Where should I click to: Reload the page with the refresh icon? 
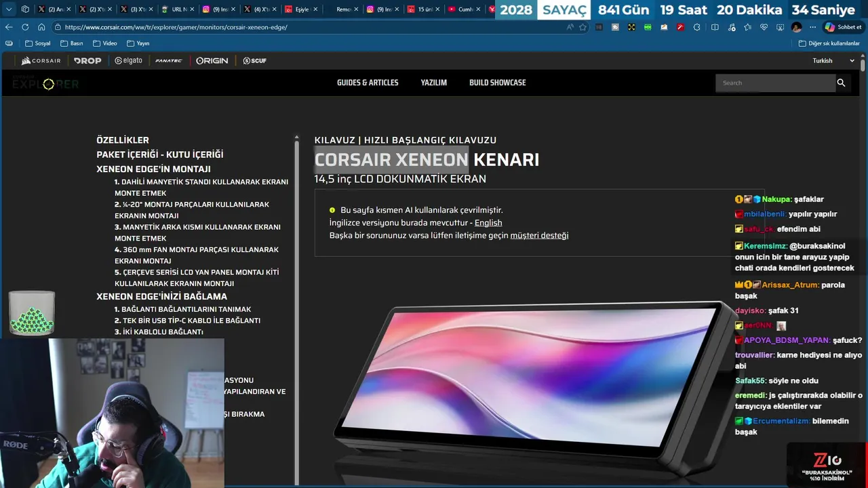click(25, 27)
